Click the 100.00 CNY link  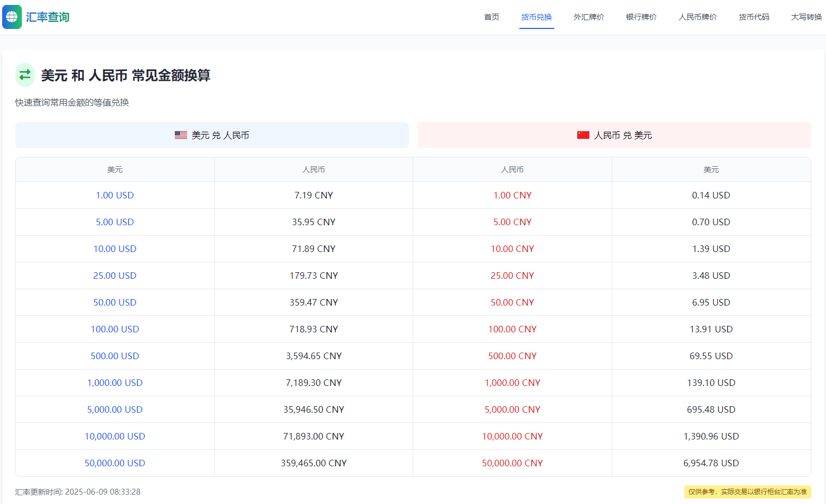[512, 329]
